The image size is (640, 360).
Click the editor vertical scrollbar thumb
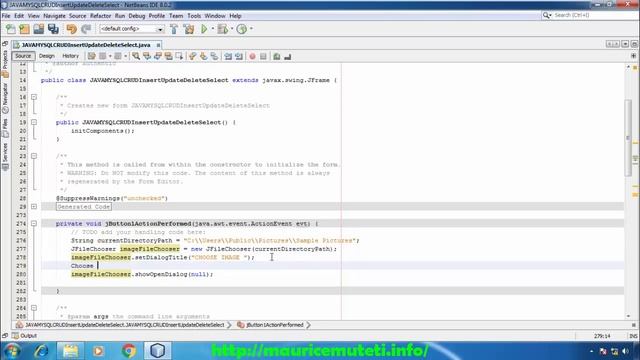point(628,138)
